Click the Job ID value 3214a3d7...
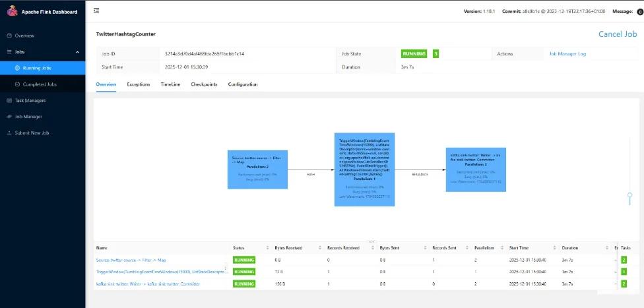The height and width of the screenshot is (308, 644). tap(205, 54)
